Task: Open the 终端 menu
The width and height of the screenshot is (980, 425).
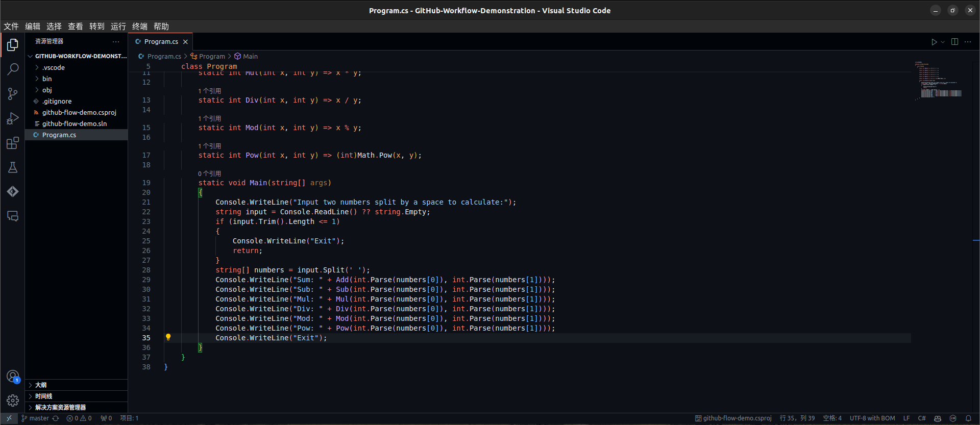Action: tap(139, 27)
